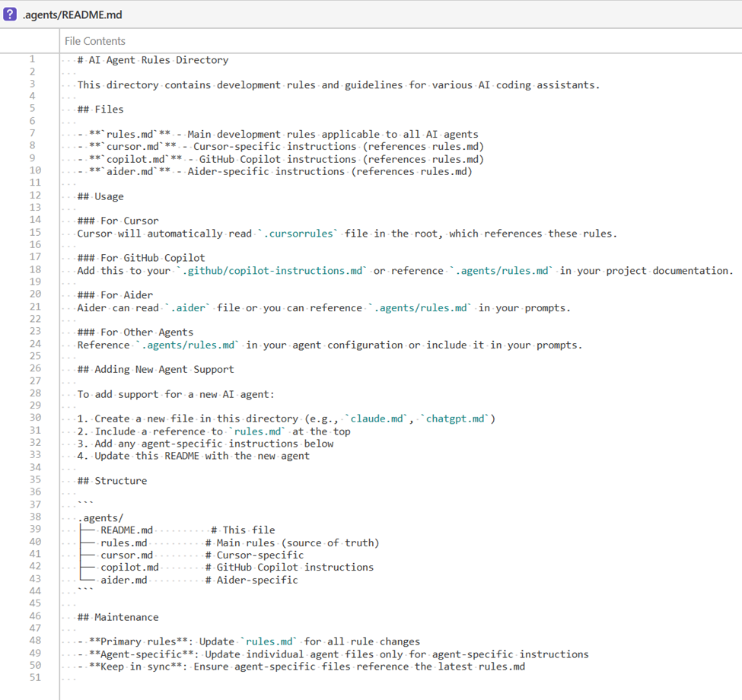742x700 pixels.
Task: Click copilot.md entry in the structure tree
Action: tap(129, 568)
